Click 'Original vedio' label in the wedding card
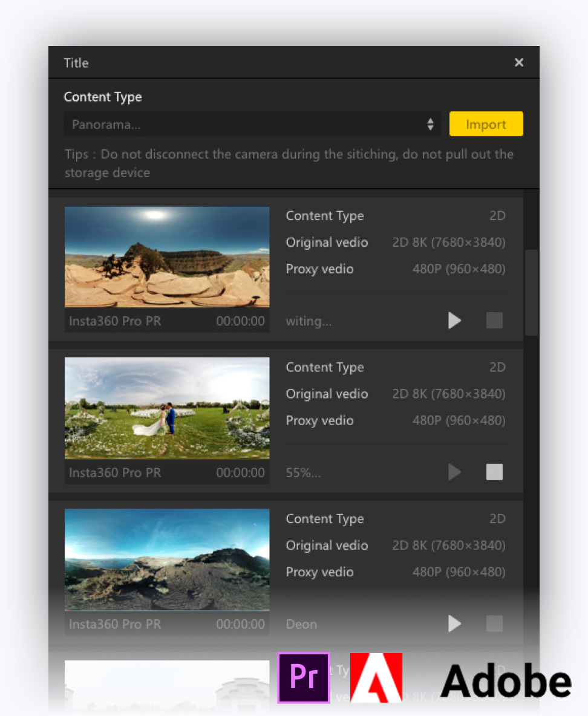This screenshot has height=716, width=588. (x=327, y=394)
